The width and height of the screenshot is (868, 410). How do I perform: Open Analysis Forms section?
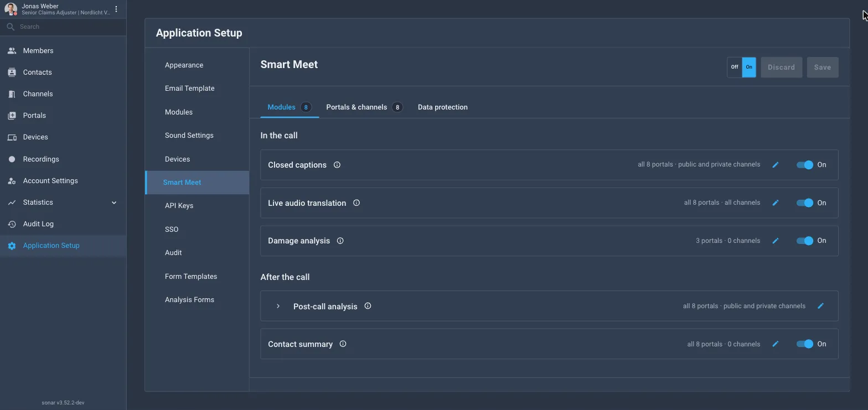pos(197,300)
